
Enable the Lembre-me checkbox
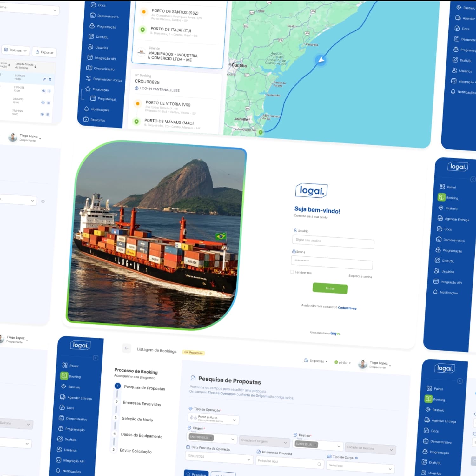(292, 272)
